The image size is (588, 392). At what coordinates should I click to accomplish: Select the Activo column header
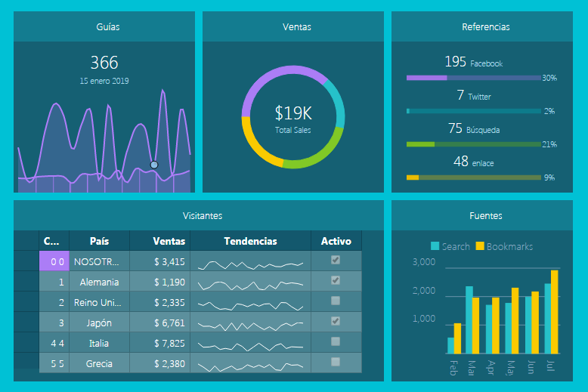[x=336, y=241]
